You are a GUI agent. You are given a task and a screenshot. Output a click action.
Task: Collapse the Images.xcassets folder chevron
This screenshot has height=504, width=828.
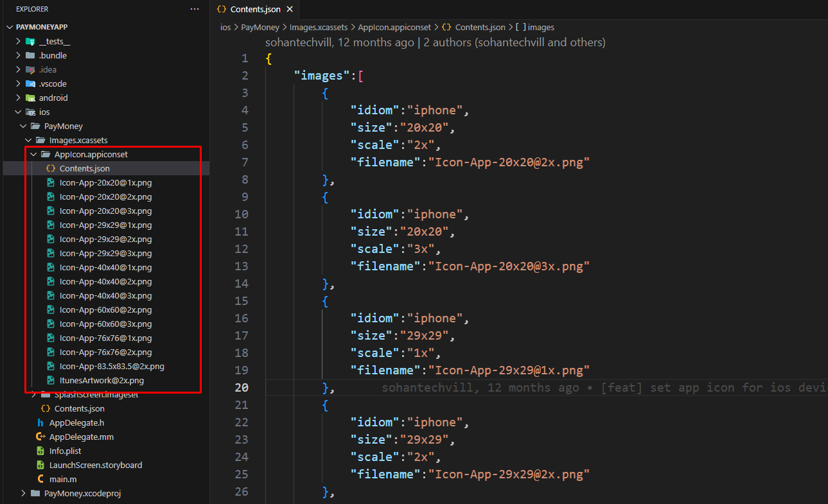[x=28, y=141]
